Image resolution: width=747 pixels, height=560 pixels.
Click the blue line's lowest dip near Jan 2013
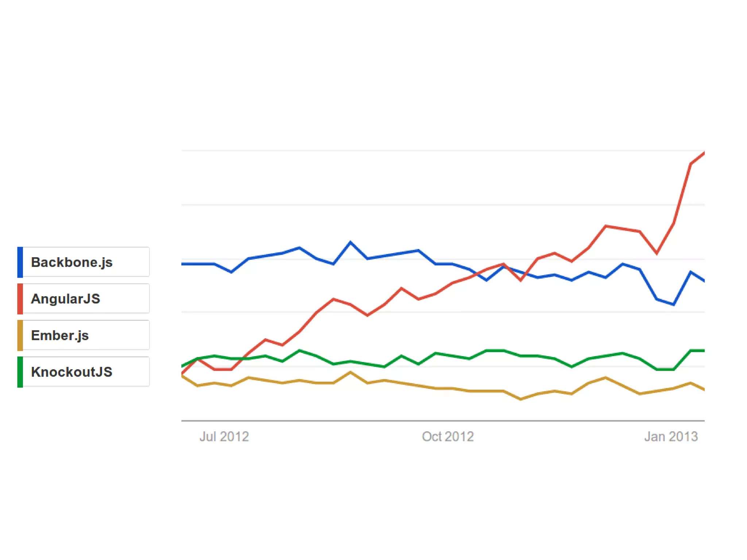coord(673,304)
